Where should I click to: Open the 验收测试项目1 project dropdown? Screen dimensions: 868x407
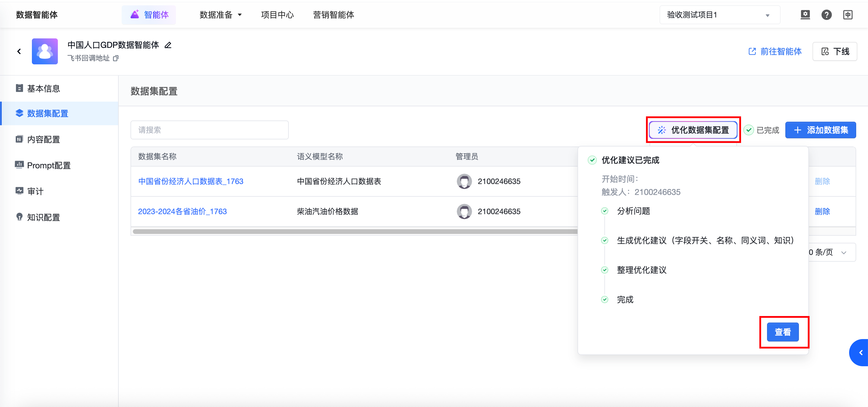pyautogui.click(x=719, y=15)
